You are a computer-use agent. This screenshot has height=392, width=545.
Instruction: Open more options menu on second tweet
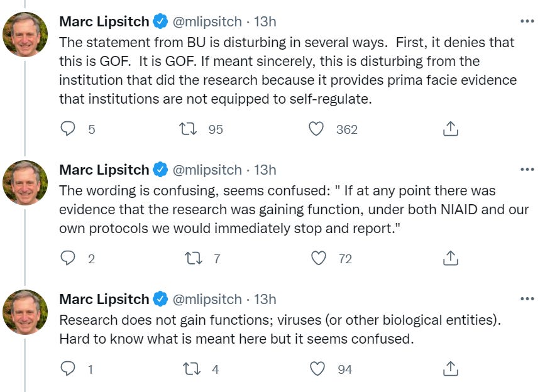pos(527,170)
